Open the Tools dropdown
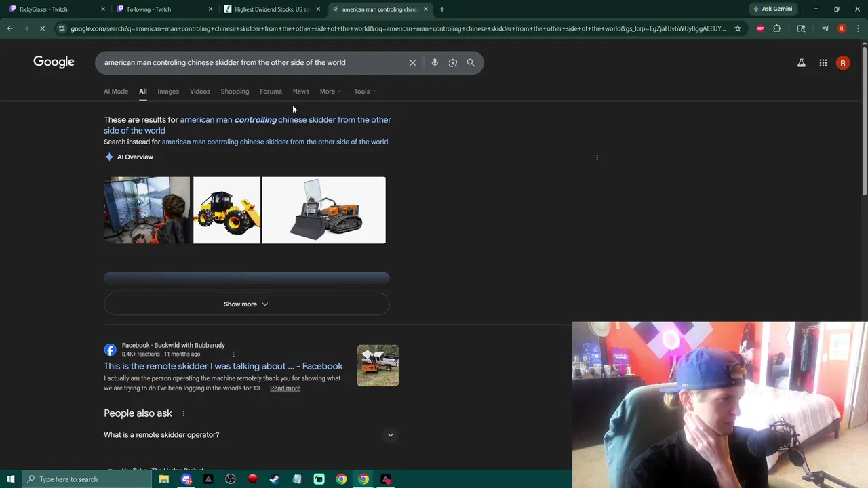868x488 pixels. 365,91
